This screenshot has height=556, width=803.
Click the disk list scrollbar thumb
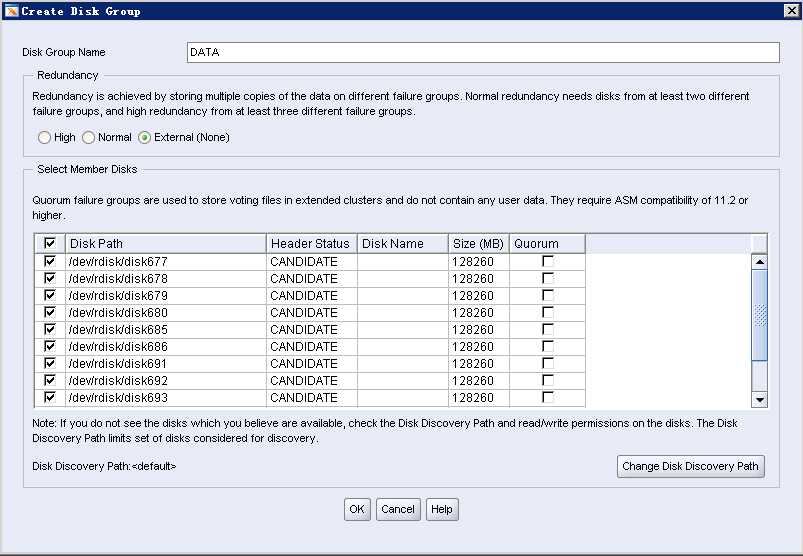[759, 315]
